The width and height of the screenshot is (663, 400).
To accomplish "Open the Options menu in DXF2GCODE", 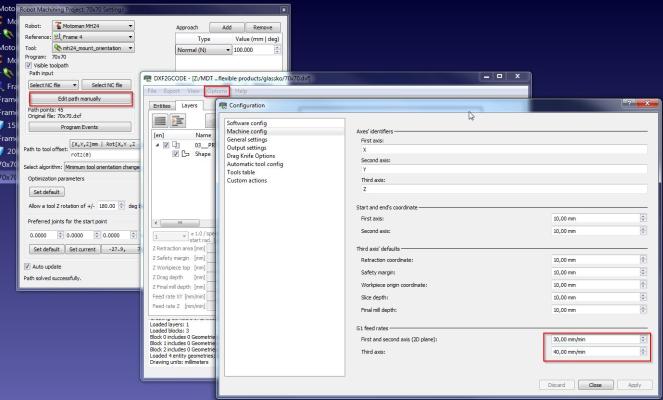I will point(218,91).
